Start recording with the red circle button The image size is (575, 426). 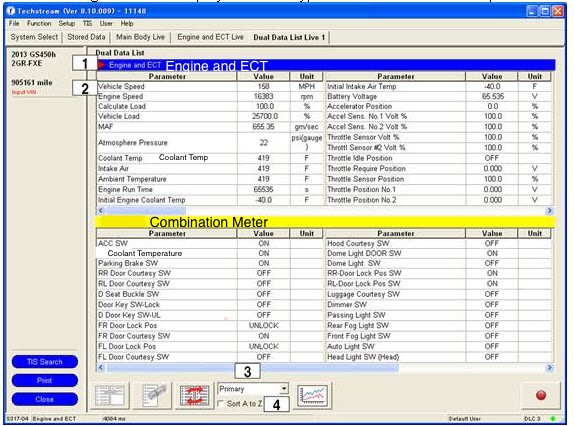tap(541, 395)
